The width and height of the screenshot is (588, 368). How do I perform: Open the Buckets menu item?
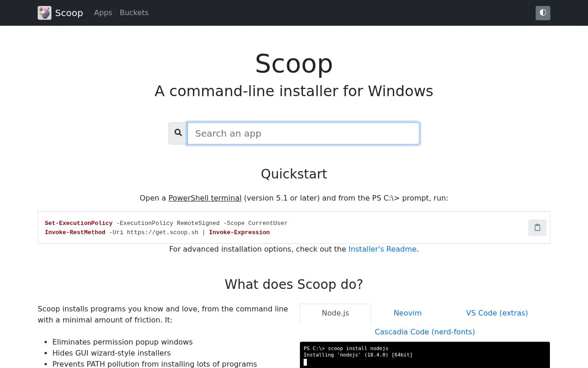134,13
